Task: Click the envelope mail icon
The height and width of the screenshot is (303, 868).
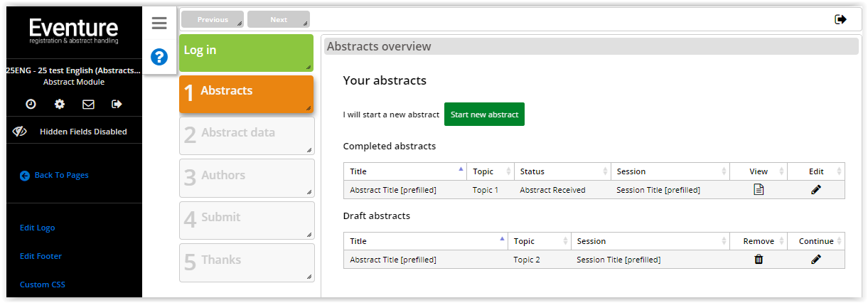Action: tap(88, 104)
